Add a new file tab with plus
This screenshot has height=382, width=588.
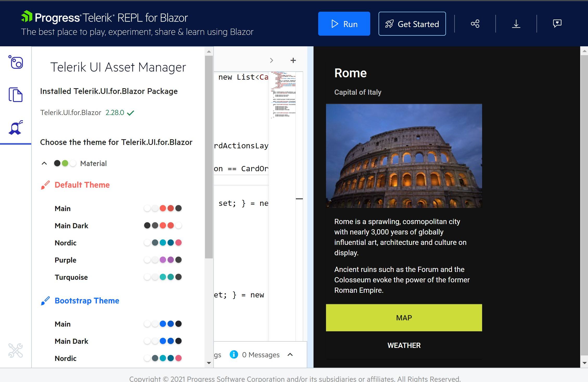click(x=293, y=60)
